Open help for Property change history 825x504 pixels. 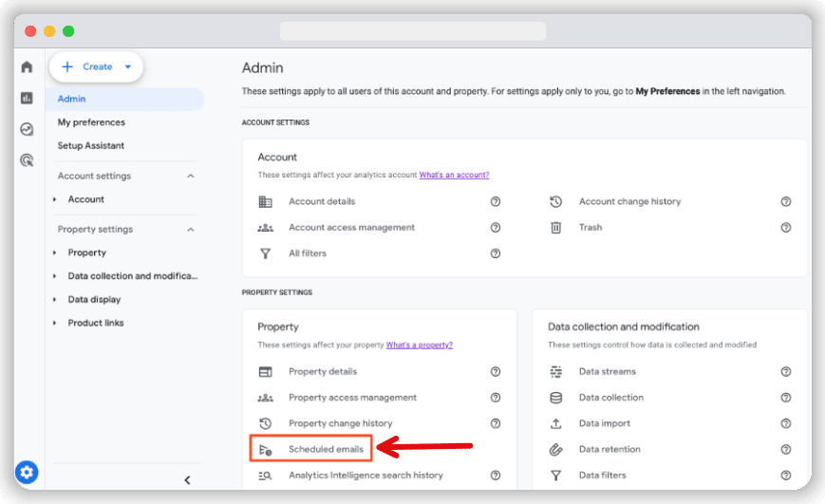(x=496, y=423)
